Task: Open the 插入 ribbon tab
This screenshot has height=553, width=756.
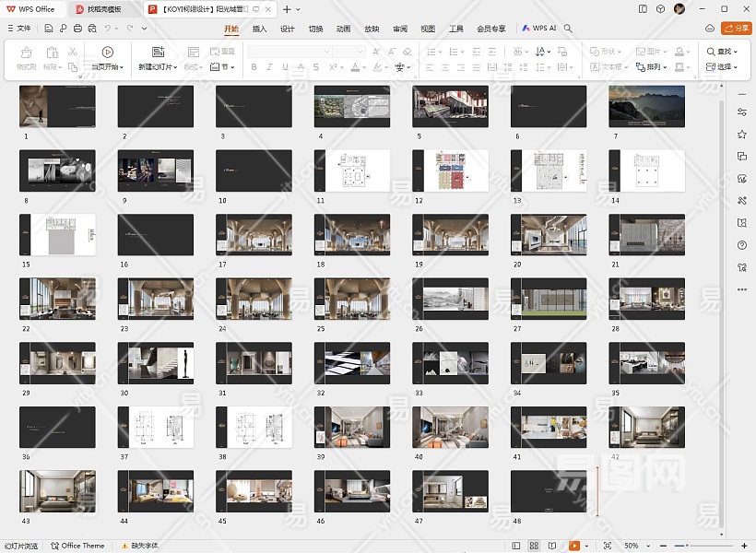Action: [259, 29]
